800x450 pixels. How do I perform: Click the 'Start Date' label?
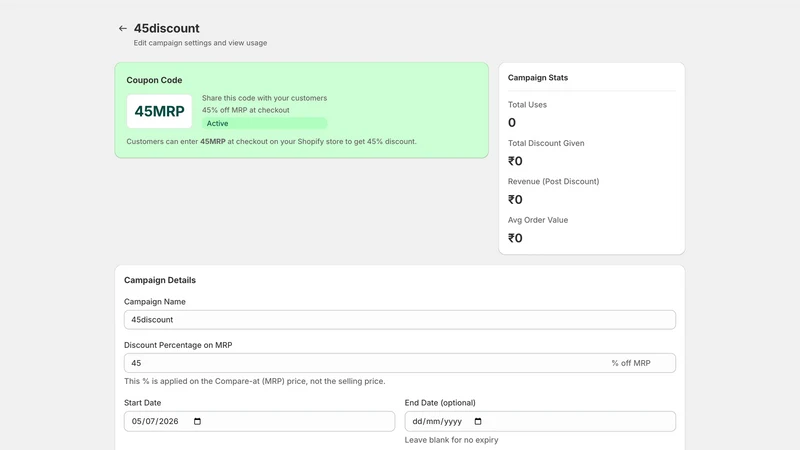click(142, 403)
